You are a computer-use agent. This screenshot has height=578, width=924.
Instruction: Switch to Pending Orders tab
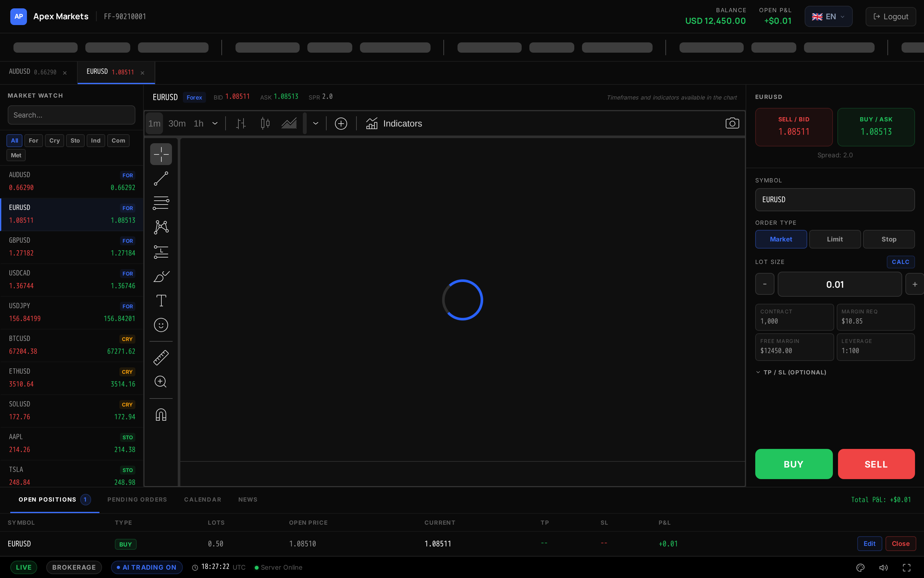pos(137,500)
